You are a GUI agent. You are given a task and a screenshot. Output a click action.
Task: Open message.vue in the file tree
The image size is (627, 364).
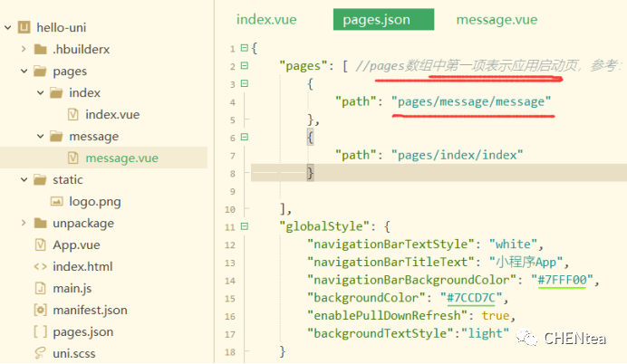[x=121, y=158]
